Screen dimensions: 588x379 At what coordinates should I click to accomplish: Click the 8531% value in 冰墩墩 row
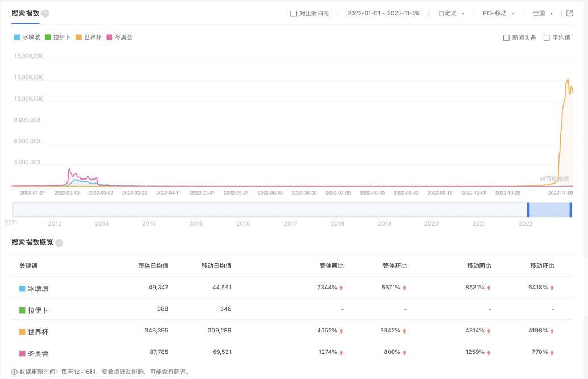point(475,288)
